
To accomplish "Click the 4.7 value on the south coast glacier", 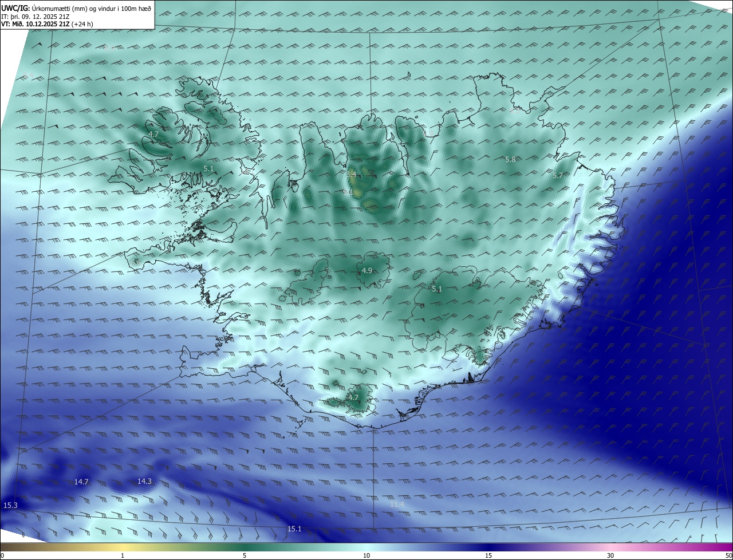I will [x=353, y=397].
